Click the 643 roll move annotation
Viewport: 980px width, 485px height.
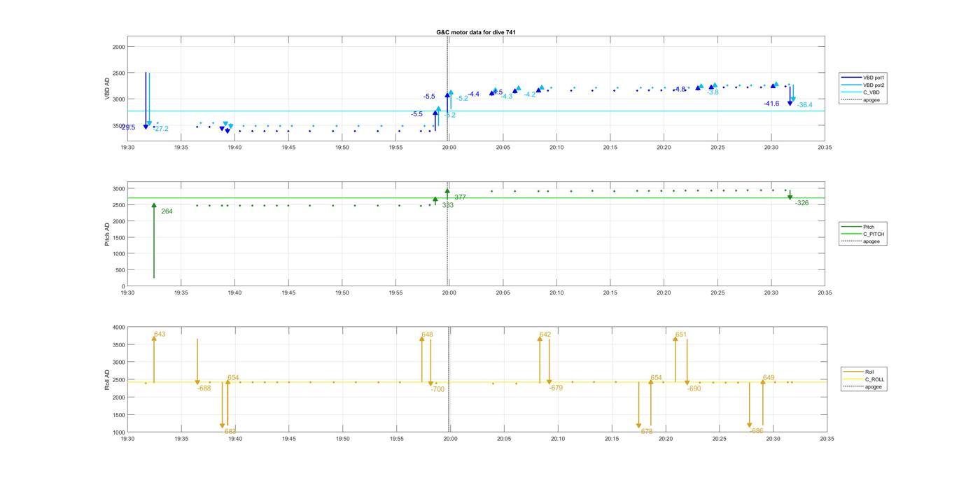point(160,335)
